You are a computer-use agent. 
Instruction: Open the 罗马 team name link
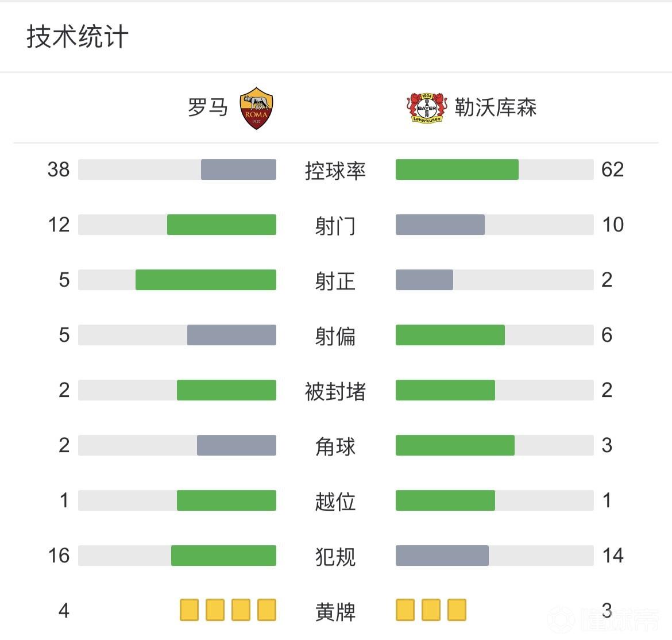coord(208,107)
